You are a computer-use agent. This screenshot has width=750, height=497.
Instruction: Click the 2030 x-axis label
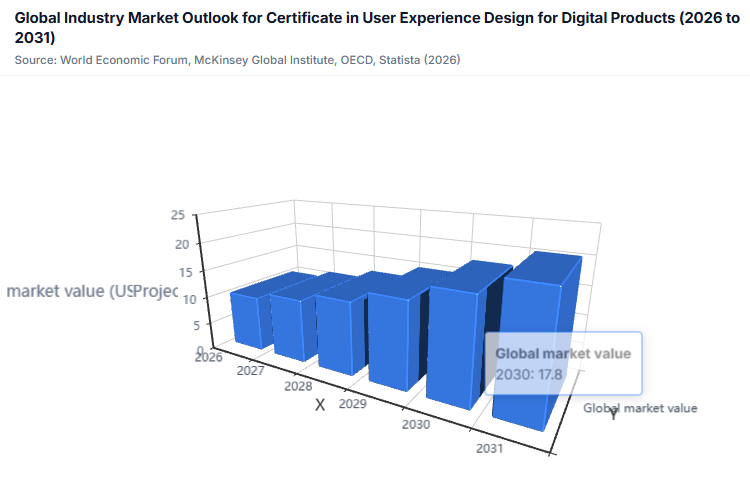click(x=416, y=424)
